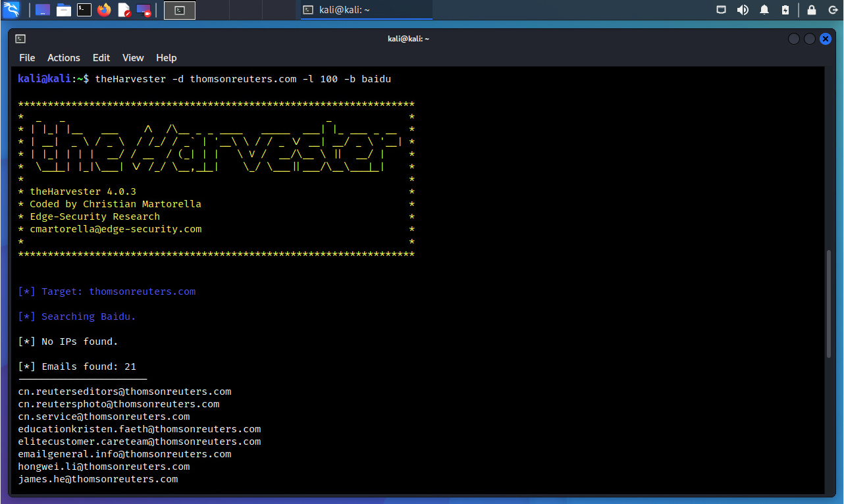
Task: Open the Help menu
Action: [166, 58]
